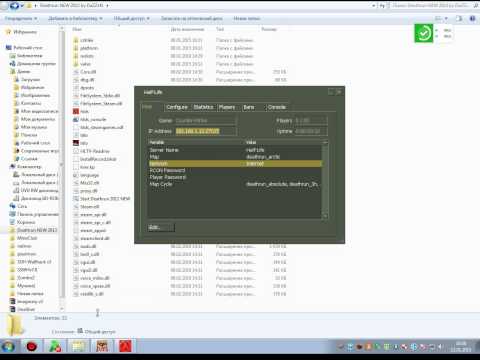
Task: Switch to the Console tab
Action: [277, 107]
